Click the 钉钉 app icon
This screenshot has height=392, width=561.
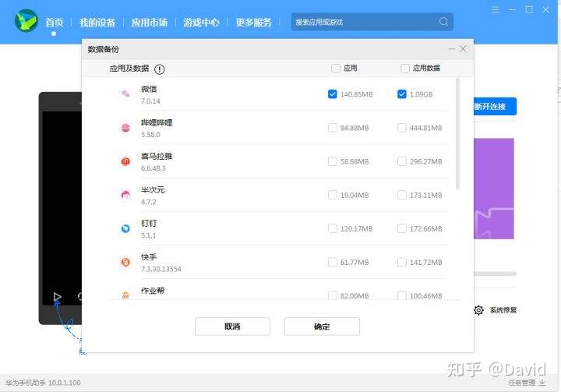pos(125,229)
